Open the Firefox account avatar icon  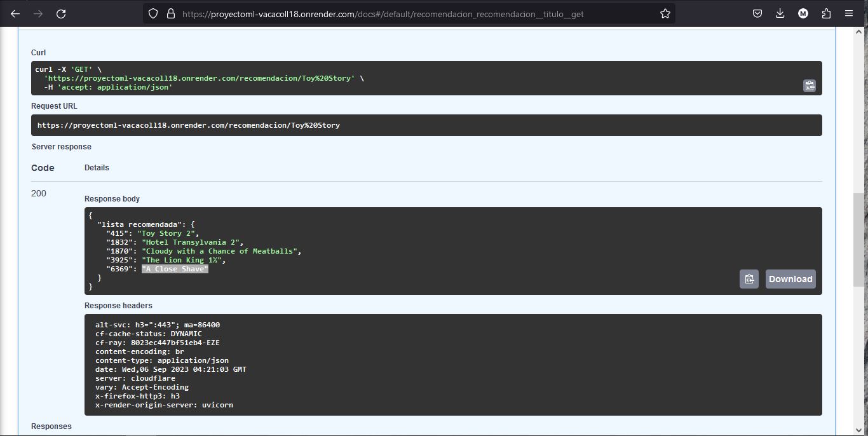pos(803,13)
